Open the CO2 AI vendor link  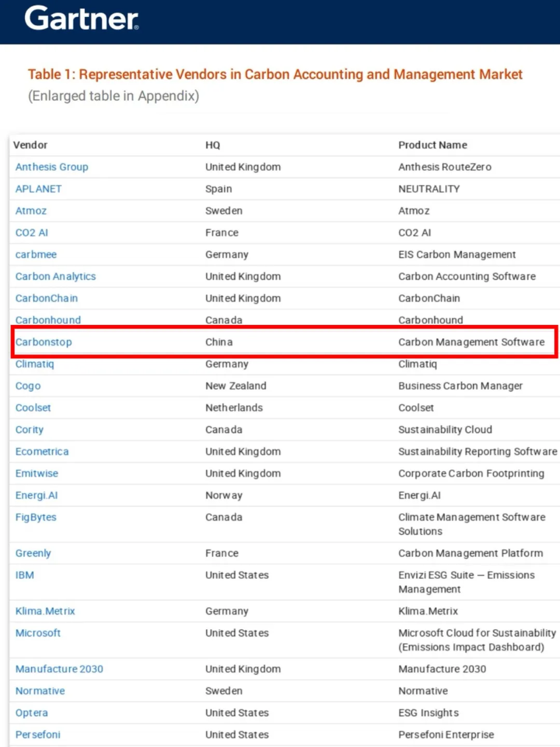coord(32,233)
